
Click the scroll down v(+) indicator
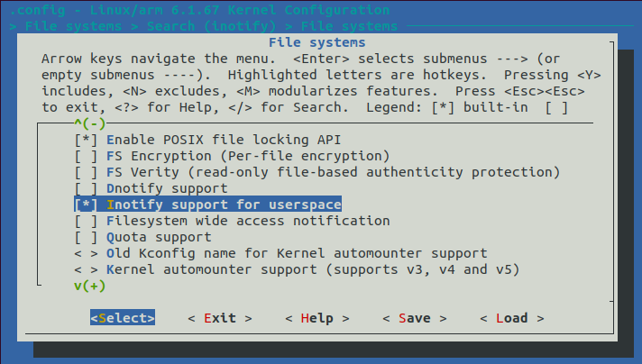[90, 286]
